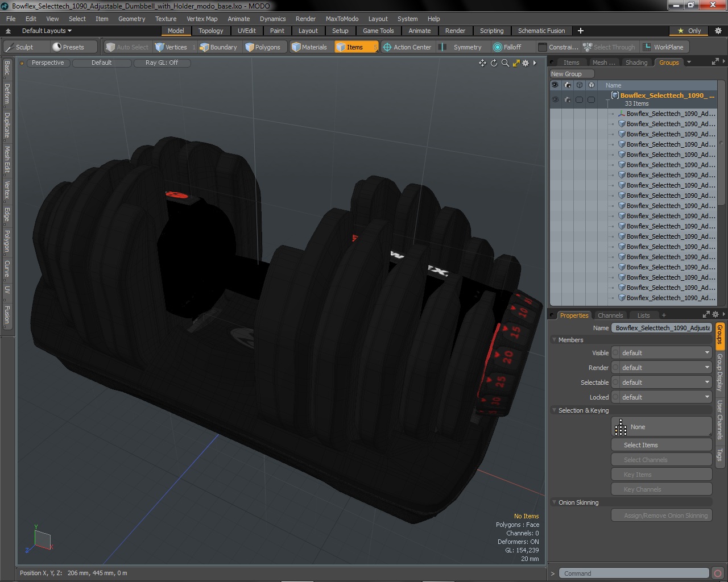This screenshot has width=728, height=582.
Task: Click the visibility eye column header
Action: pyautogui.click(x=555, y=85)
